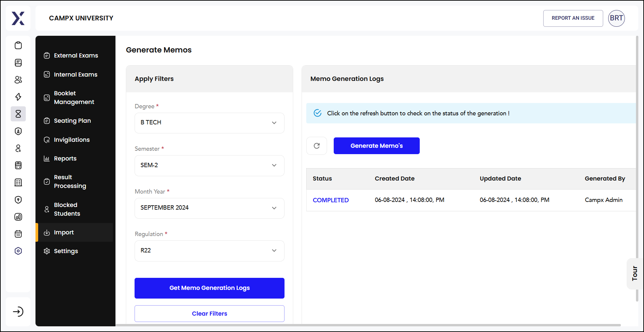Click the Clear Filters button

click(210, 314)
